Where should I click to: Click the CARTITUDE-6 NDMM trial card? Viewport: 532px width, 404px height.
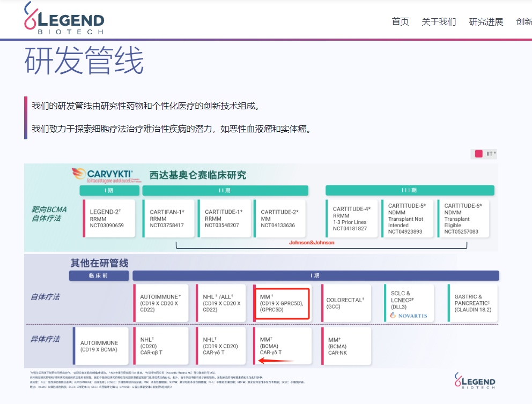pos(463,218)
